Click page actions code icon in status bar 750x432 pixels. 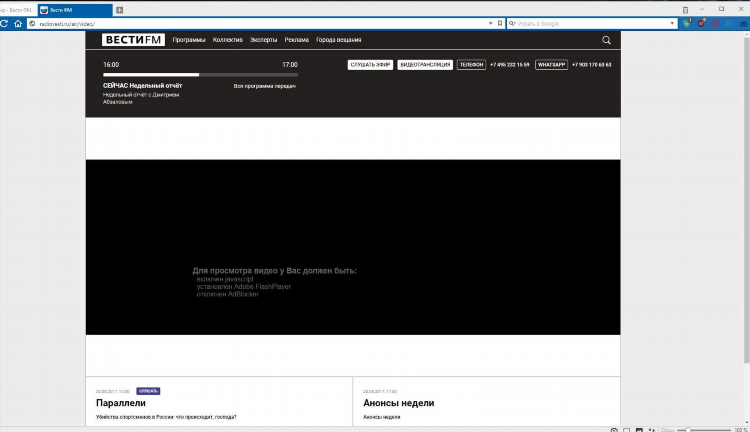click(x=651, y=429)
